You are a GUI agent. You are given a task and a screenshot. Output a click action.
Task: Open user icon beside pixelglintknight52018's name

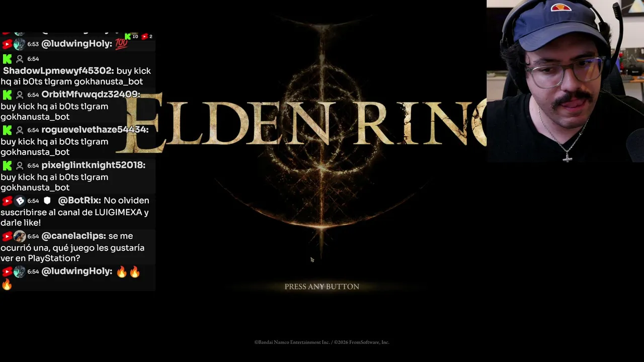tap(20, 165)
